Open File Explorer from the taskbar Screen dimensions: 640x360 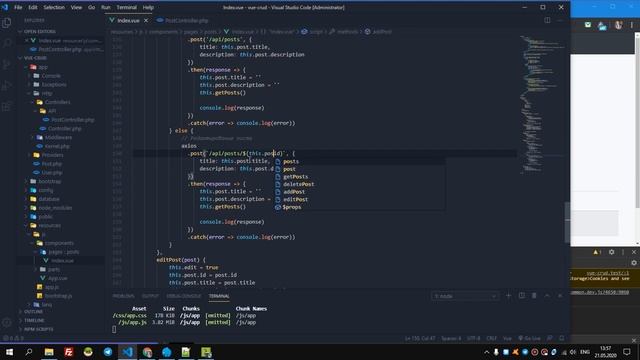[49, 352]
